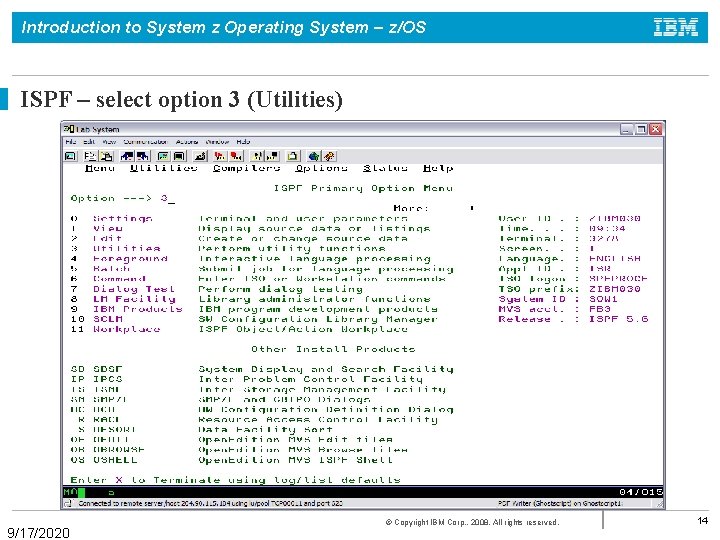
Task: Select the IP IPCS entry
Action: (x=97, y=380)
